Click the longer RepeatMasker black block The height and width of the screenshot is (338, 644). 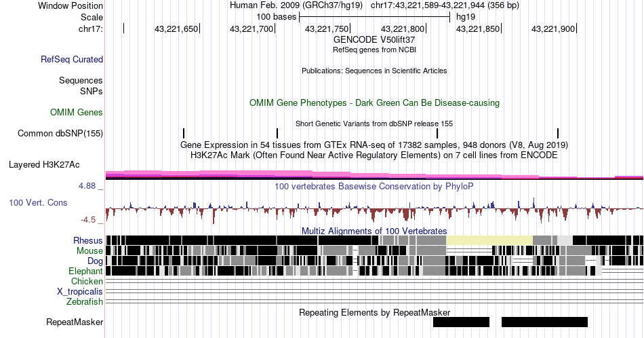544,322
